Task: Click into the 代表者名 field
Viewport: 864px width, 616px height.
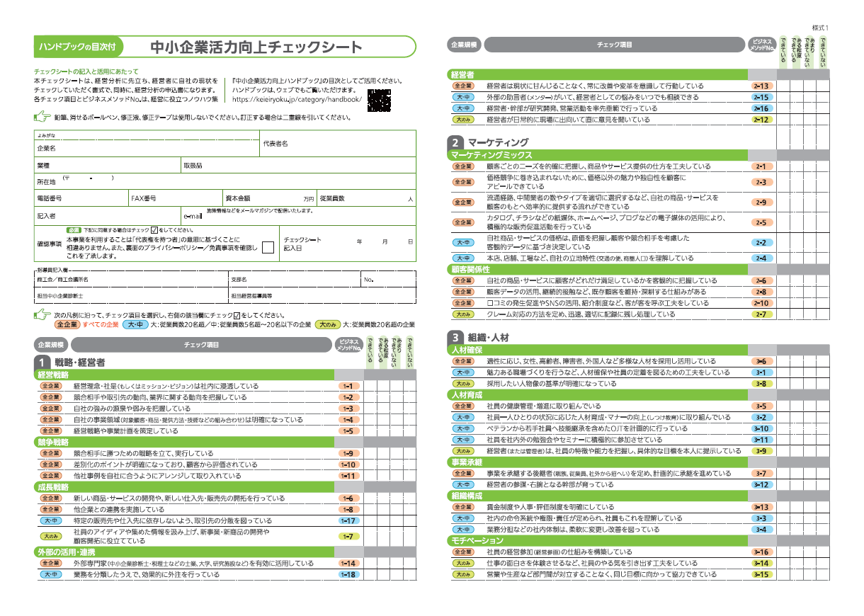Action: [x=338, y=144]
